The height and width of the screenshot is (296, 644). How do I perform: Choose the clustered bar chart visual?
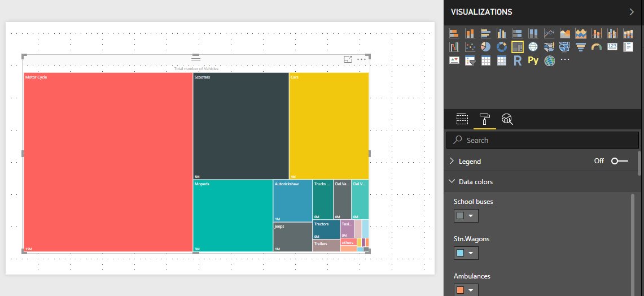coord(485,33)
